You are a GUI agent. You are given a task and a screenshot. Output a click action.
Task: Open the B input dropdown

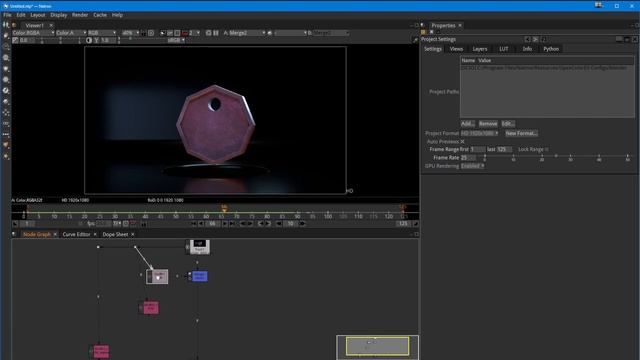click(331, 33)
